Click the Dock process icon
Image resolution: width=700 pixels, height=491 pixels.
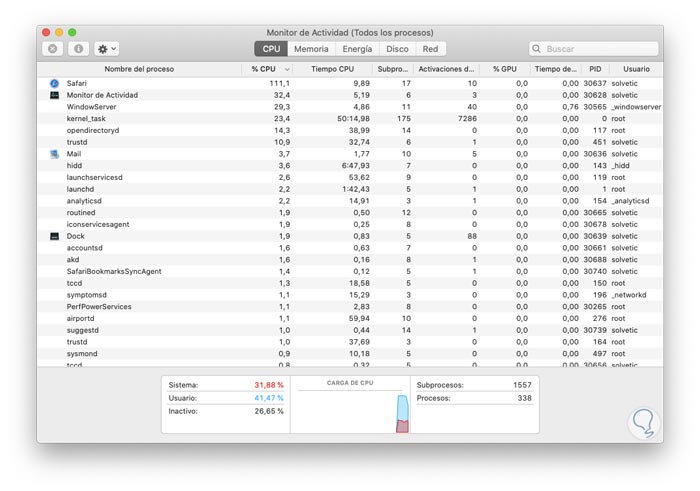(x=54, y=236)
